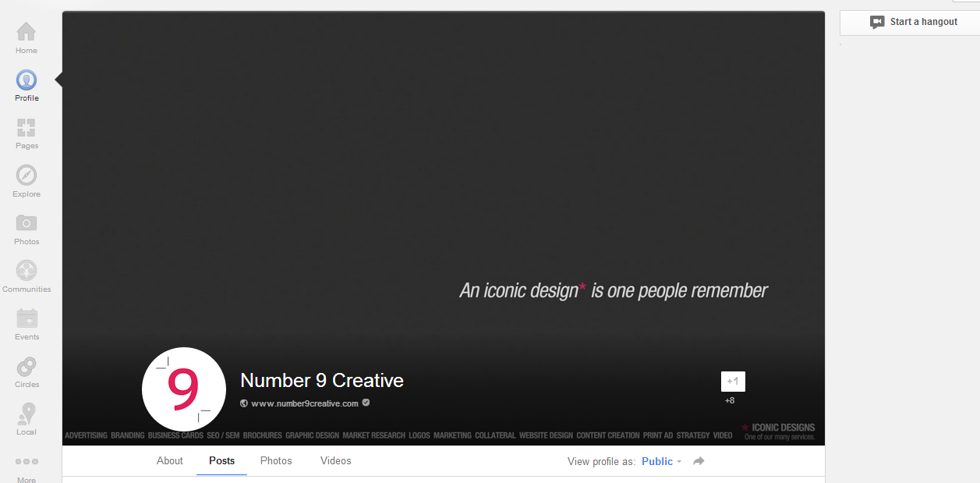Click the Number 9 Creative page name
Screen dimensions: 980x483
click(322, 381)
